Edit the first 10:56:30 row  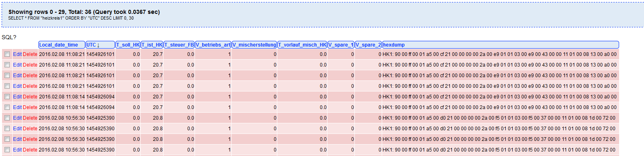click(x=17, y=118)
